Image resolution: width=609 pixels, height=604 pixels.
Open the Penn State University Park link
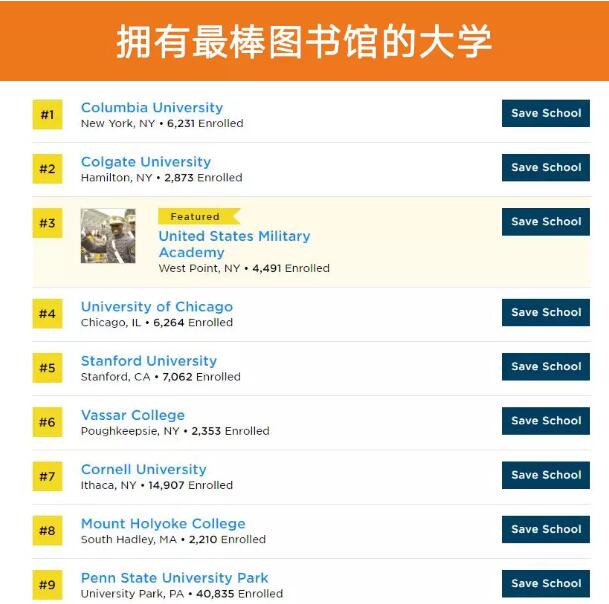click(x=174, y=578)
